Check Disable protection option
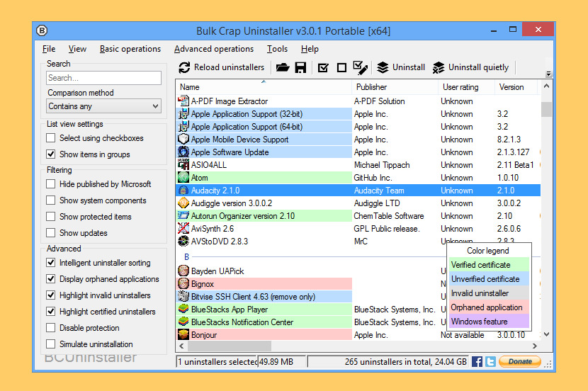Screen dimensions: 588x391 coord(50,328)
